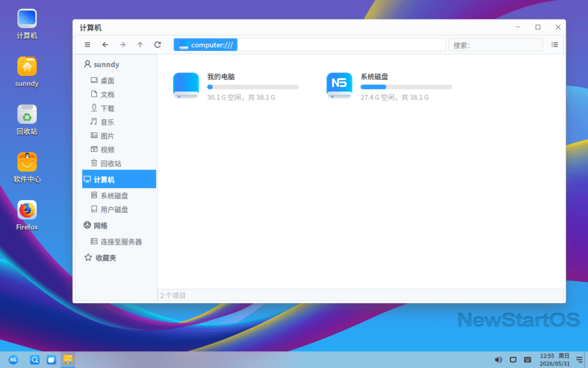Open the keyboard input icon in tray
Screen dimensions: 588x368
(528, 360)
